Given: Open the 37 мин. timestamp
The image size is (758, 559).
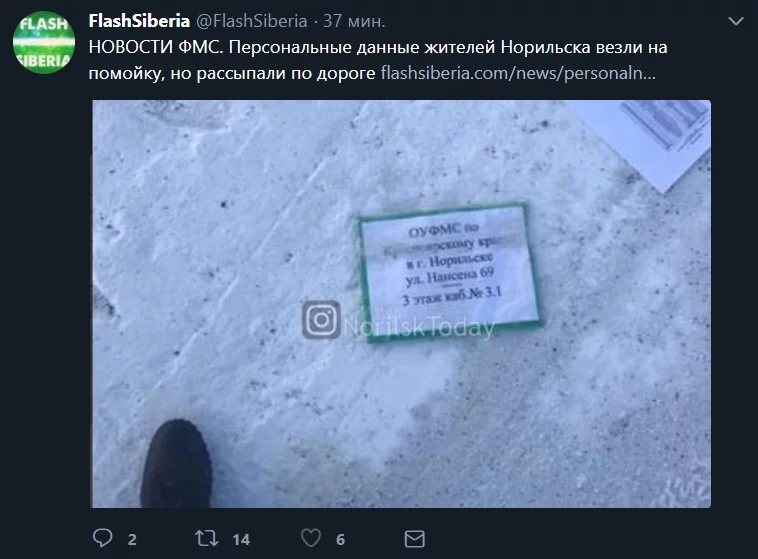Looking at the screenshot, I should [x=354, y=21].
